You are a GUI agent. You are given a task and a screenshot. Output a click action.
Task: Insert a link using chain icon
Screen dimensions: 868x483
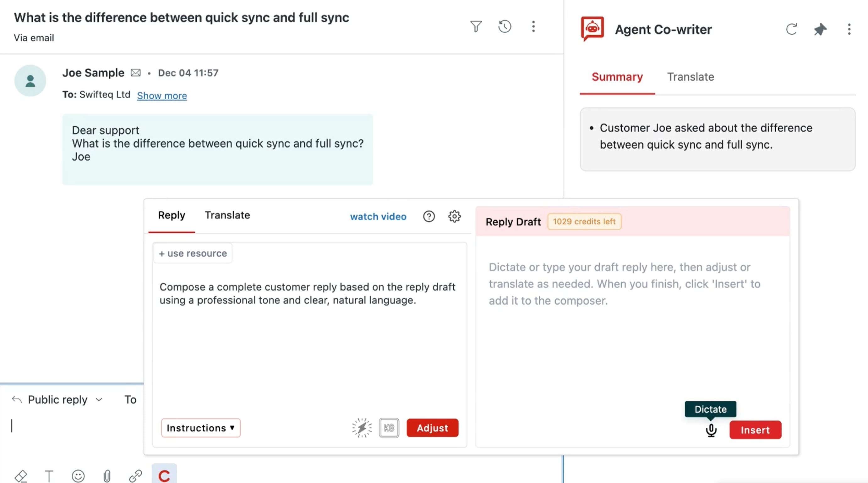click(x=135, y=476)
